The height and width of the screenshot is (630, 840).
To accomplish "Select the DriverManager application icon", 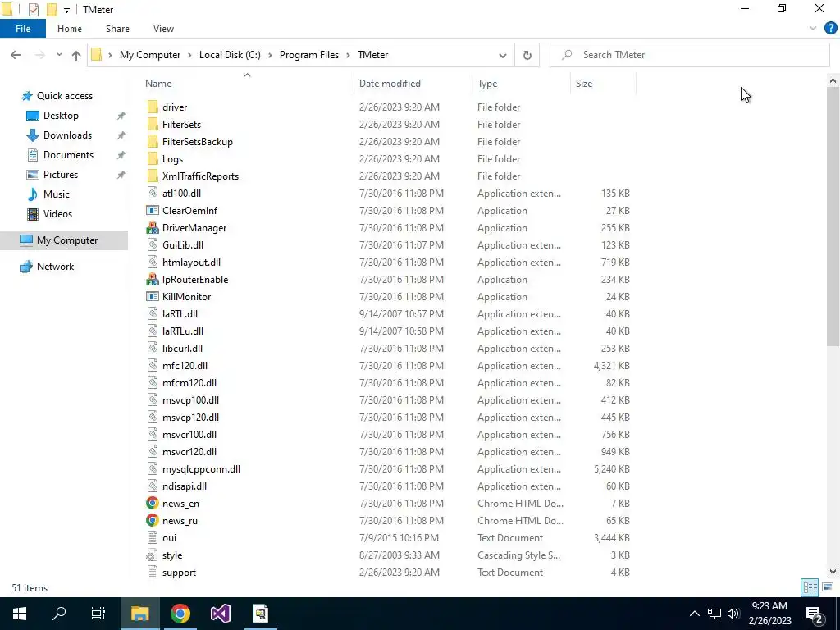I will [153, 228].
